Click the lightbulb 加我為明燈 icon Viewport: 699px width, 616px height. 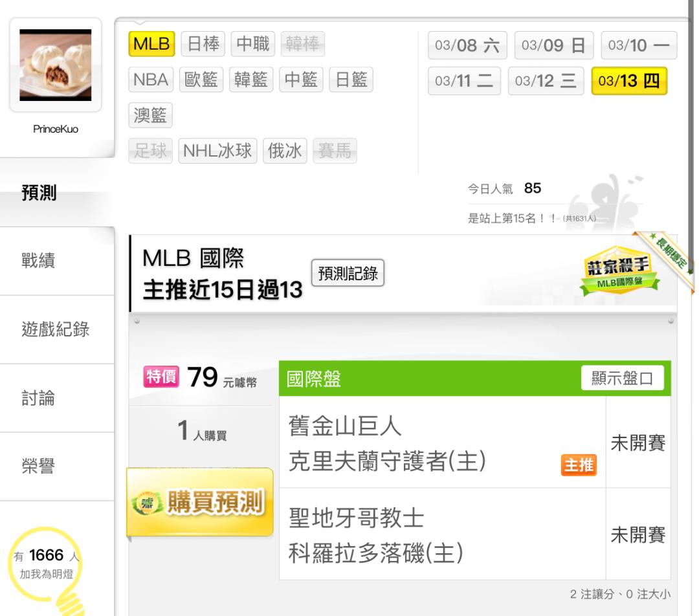47,571
